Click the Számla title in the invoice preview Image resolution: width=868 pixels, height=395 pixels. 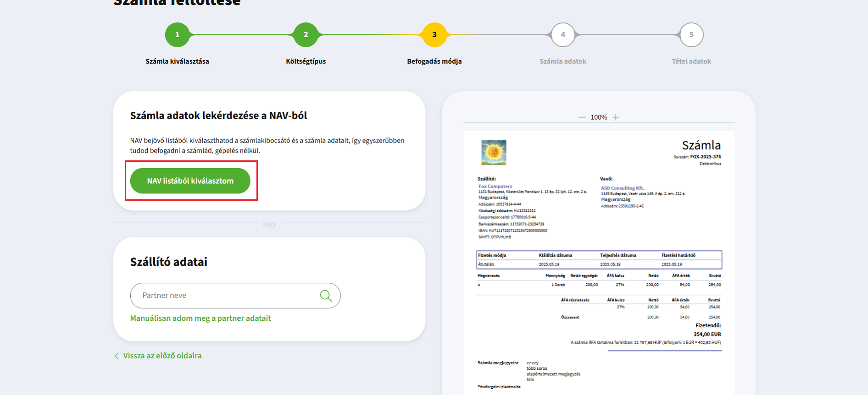click(701, 145)
